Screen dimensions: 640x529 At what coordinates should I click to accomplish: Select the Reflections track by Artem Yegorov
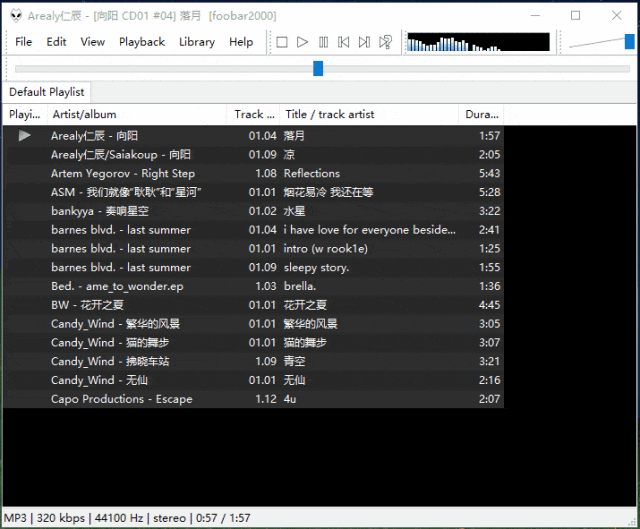tap(253, 173)
